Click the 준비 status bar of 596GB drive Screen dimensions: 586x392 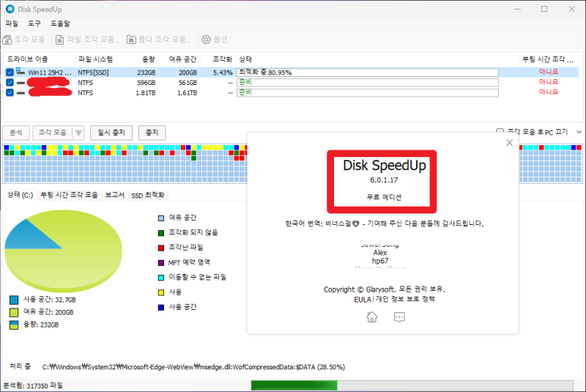point(368,82)
